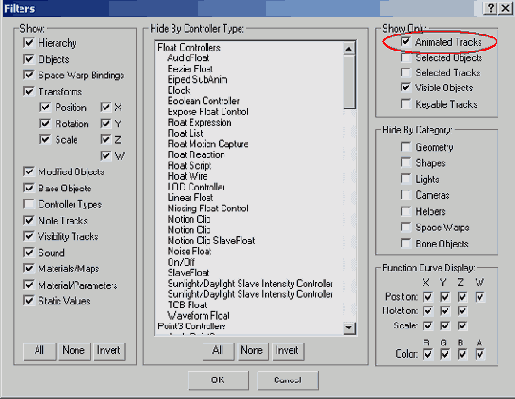Toggle the Keyable Tracks checkbox
The image size is (515, 399).
(406, 104)
